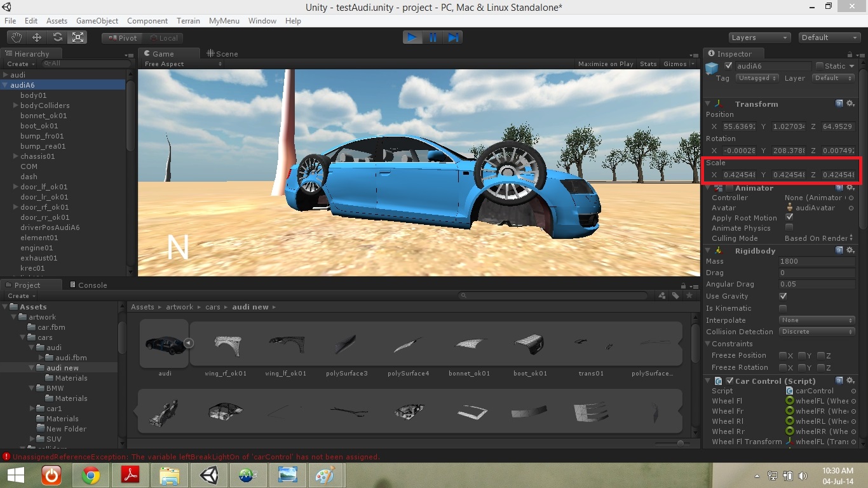Open the Interpolate dropdown
Screen dimensions: 868x488
817,320
